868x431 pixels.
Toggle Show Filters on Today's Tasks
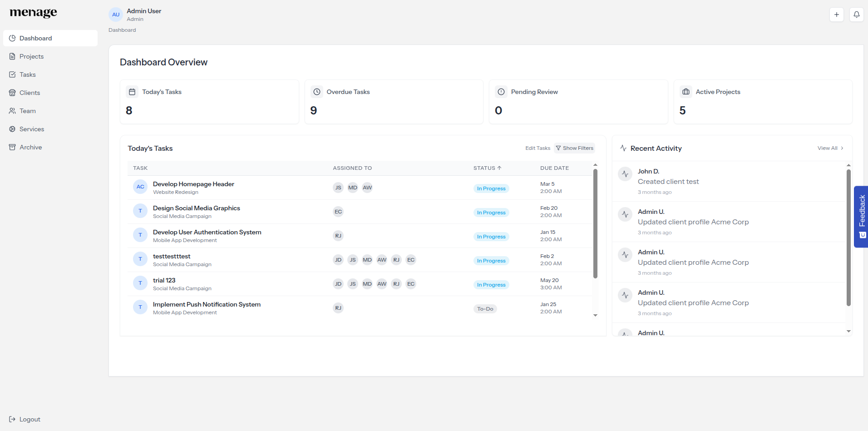point(574,148)
